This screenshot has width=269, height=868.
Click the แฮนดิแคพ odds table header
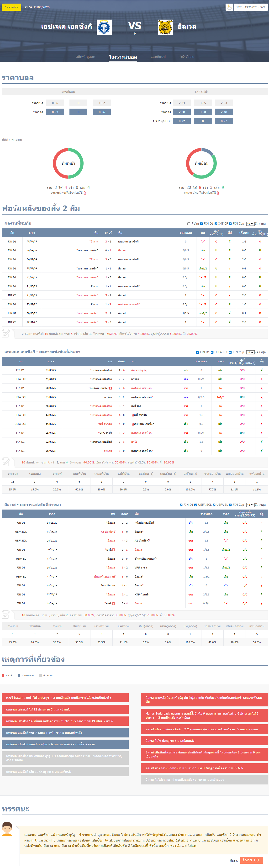pyautogui.click(x=68, y=92)
